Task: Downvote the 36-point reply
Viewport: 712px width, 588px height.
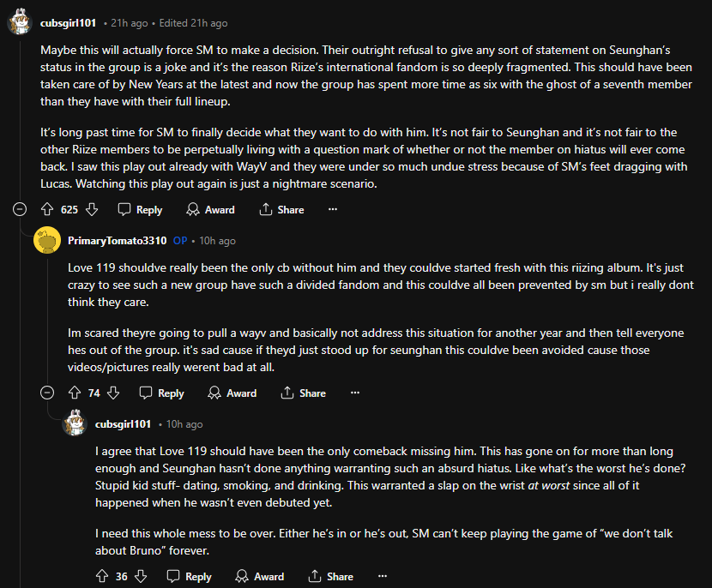Action: tap(141, 576)
